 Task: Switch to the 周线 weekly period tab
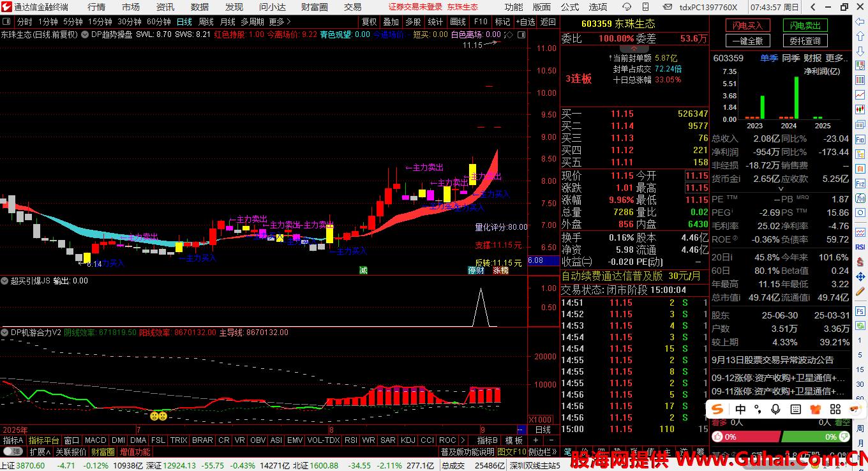pos(206,22)
